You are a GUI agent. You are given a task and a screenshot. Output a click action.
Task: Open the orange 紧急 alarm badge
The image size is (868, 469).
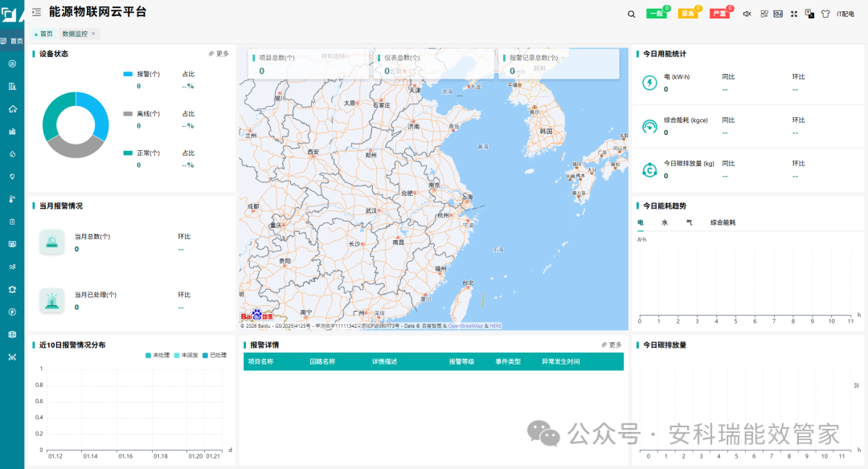[x=688, y=14]
